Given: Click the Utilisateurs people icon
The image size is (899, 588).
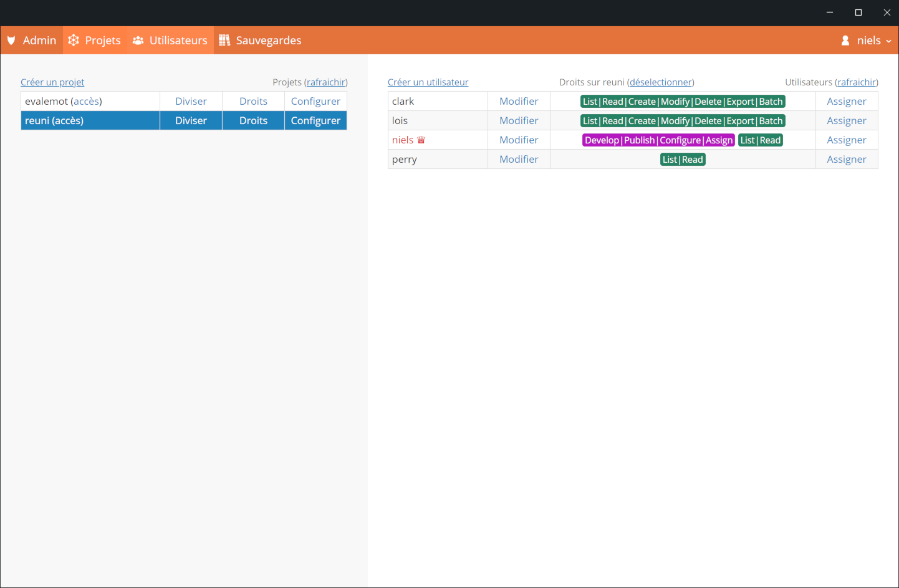Looking at the screenshot, I should click(x=138, y=41).
